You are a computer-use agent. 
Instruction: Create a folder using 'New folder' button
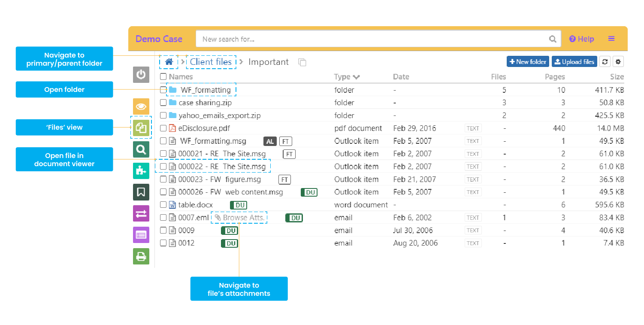click(x=528, y=61)
